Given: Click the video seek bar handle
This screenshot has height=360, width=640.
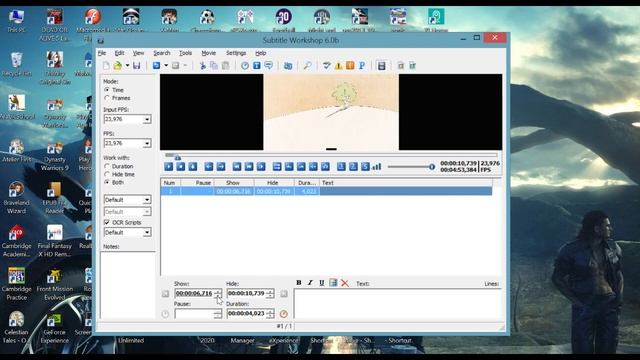Looking at the screenshot, I should tap(178, 157).
